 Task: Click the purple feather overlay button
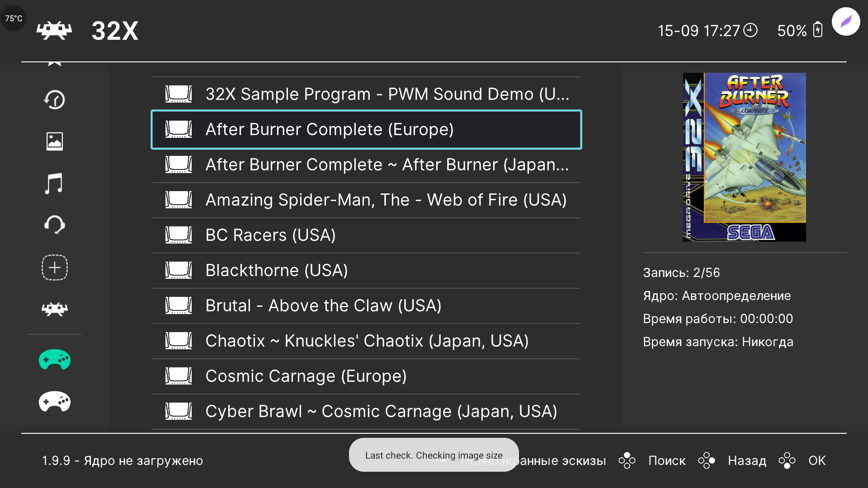click(846, 21)
